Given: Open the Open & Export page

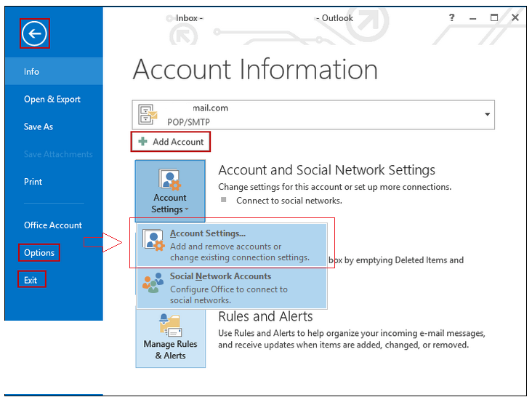Looking at the screenshot, I should pyautogui.click(x=52, y=99).
